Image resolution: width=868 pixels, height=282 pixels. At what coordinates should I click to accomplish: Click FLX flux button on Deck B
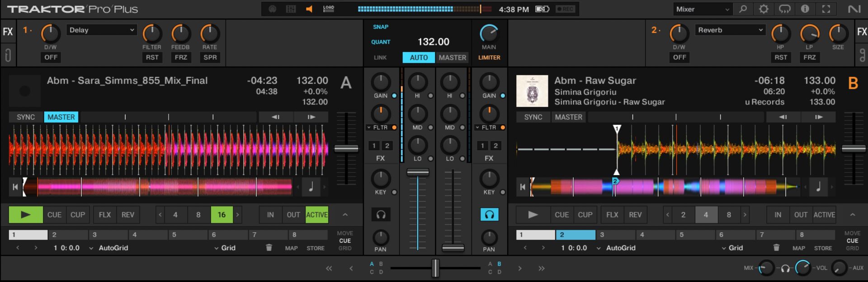(x=612, y=215)
